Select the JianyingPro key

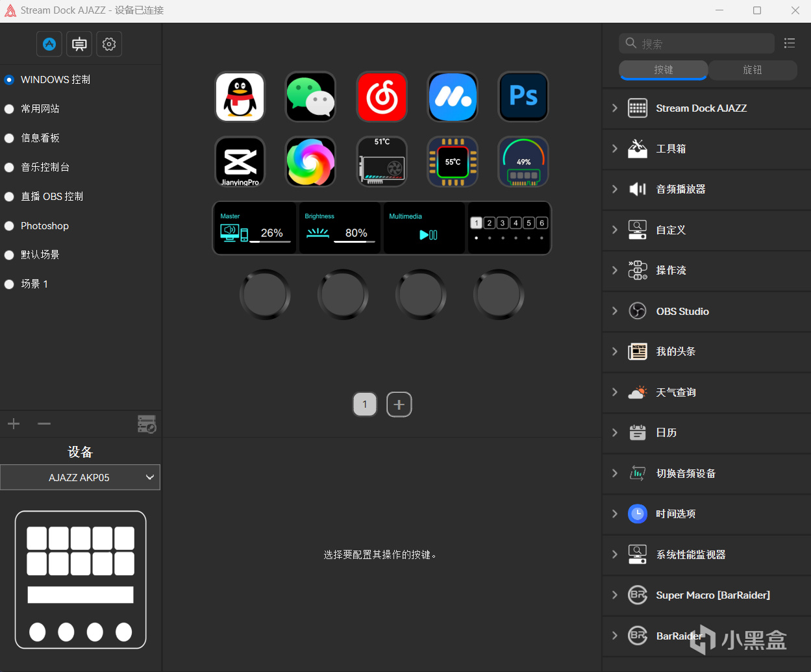point(240,162)
